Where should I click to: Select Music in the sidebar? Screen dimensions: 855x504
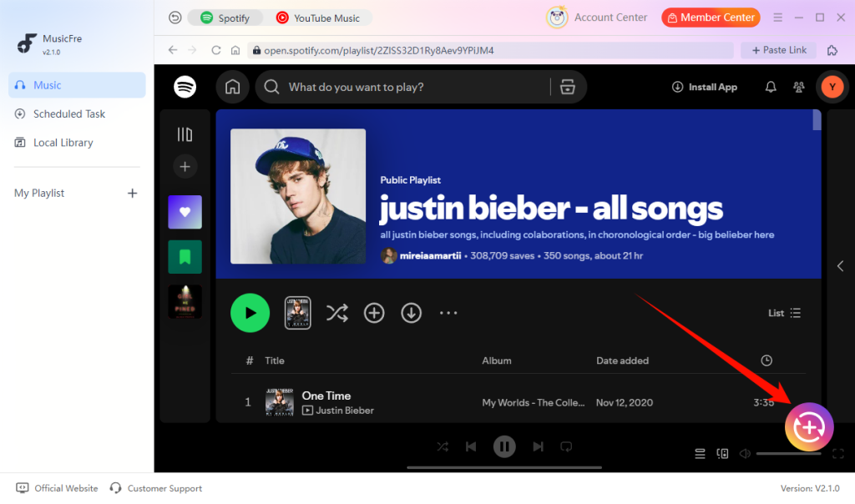click(77, 85)
